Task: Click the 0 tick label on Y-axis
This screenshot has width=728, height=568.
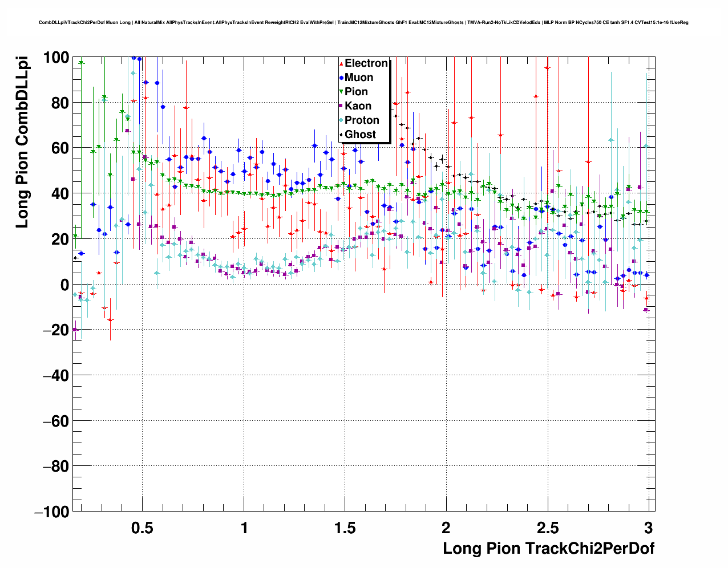Action: tap(64, 285)
